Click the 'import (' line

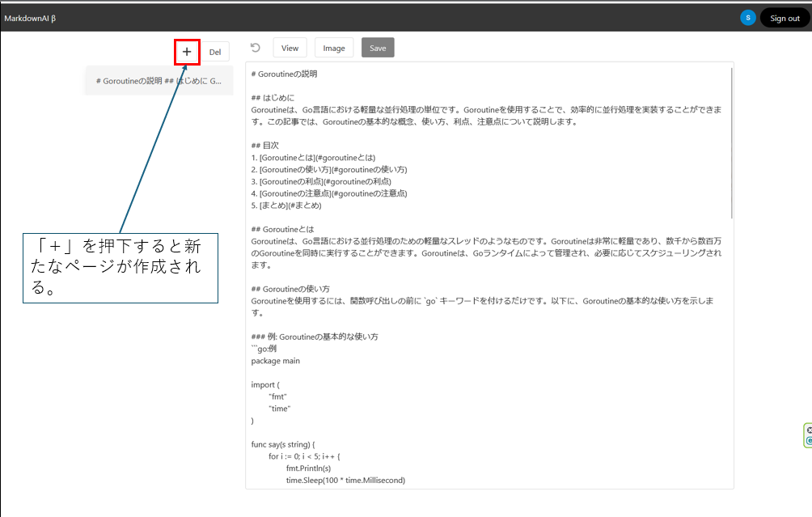265,384
